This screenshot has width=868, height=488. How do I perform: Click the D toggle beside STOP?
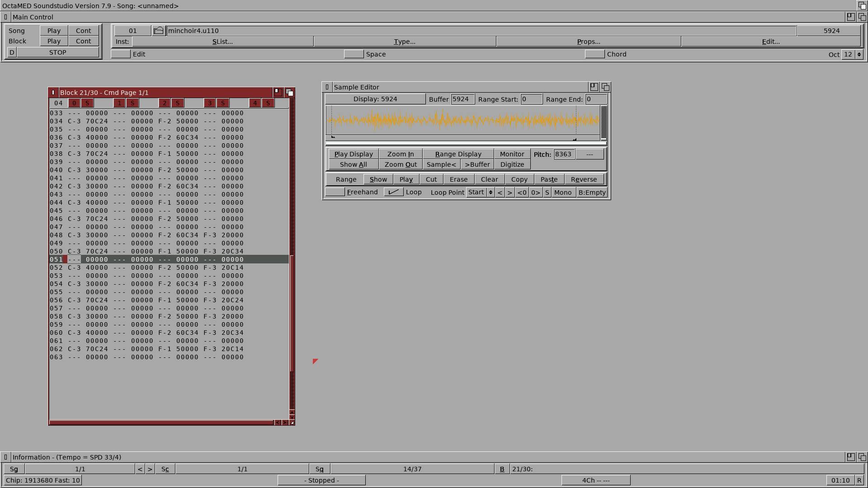pyautogui.click(x=12, y=52)
